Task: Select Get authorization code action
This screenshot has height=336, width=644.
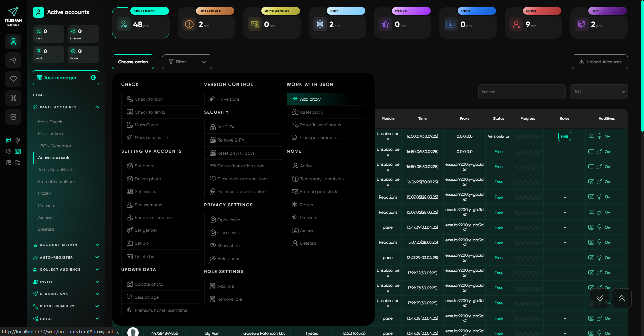Action: coord(243,166)
